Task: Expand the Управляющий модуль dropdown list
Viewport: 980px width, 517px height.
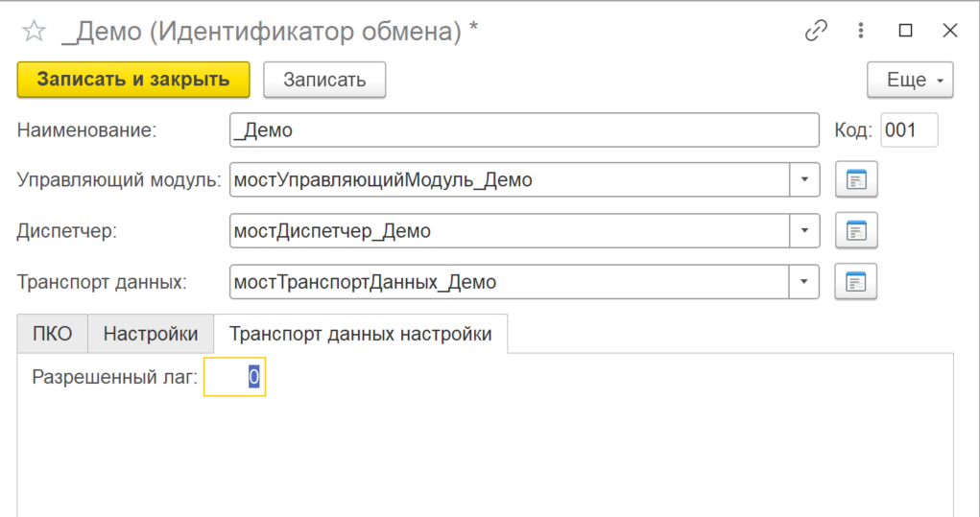Action: pos(804,179)
